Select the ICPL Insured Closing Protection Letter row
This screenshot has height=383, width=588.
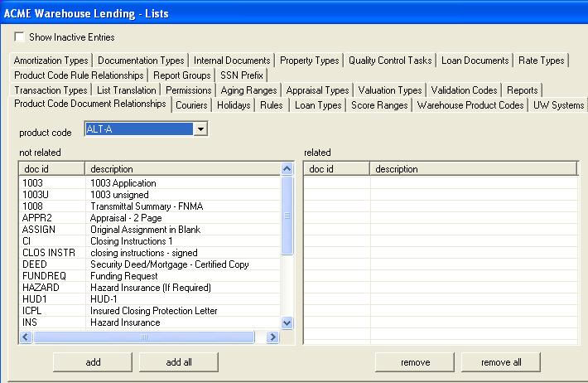point(150,311)
